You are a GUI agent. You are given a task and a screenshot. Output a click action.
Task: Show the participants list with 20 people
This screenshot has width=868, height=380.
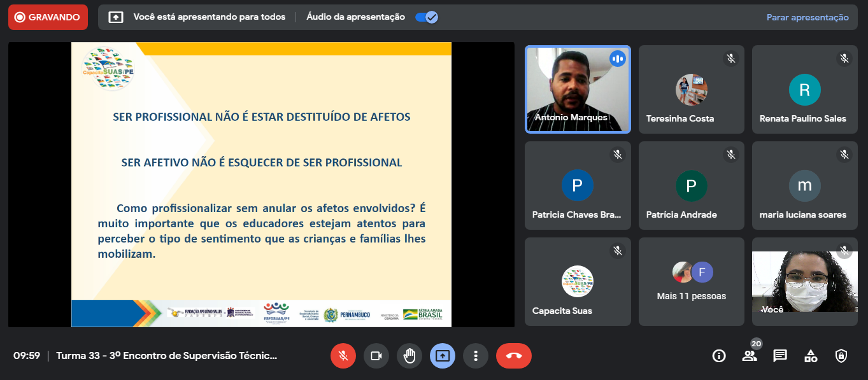[750, 356]
